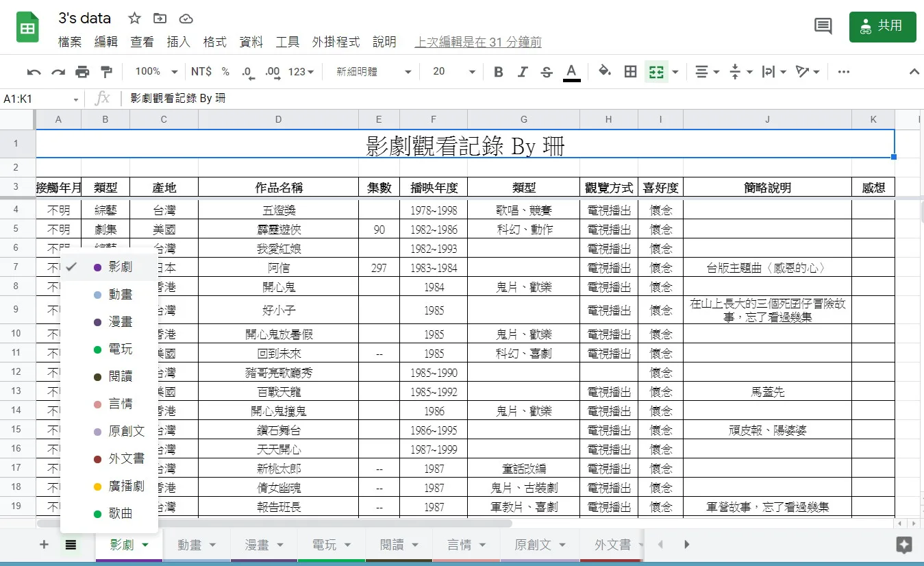Open the 插入 menu
This screenshot has height=566, width=924.
pyautogui.click(x=179, y=42)
